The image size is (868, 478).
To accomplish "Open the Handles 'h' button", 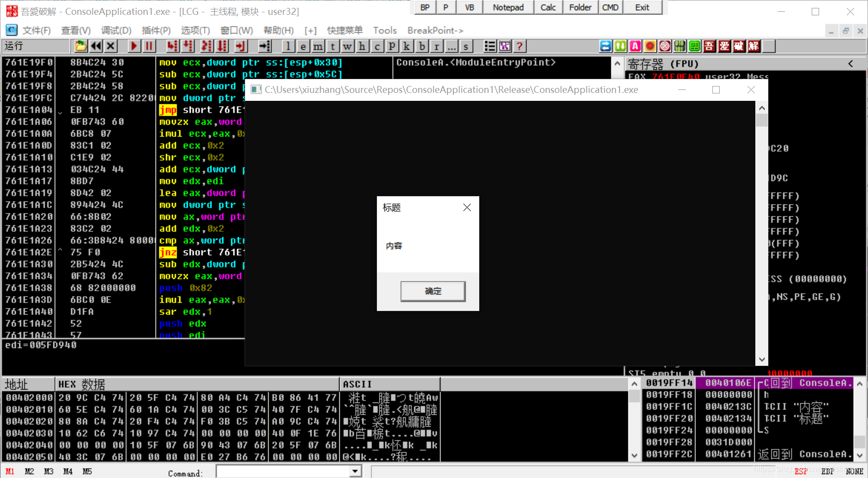I will pyautogui.click(x=363, y=46).
